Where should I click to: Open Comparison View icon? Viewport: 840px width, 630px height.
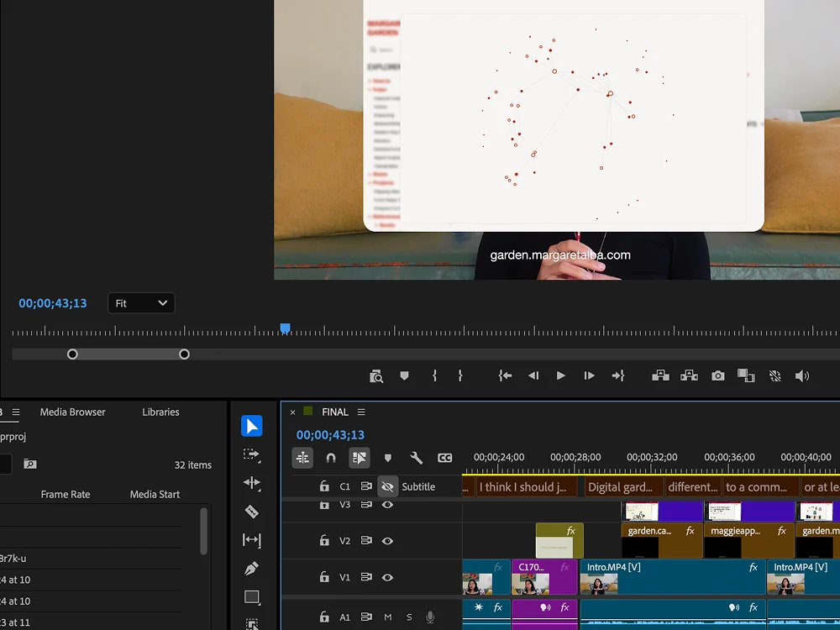746,375
